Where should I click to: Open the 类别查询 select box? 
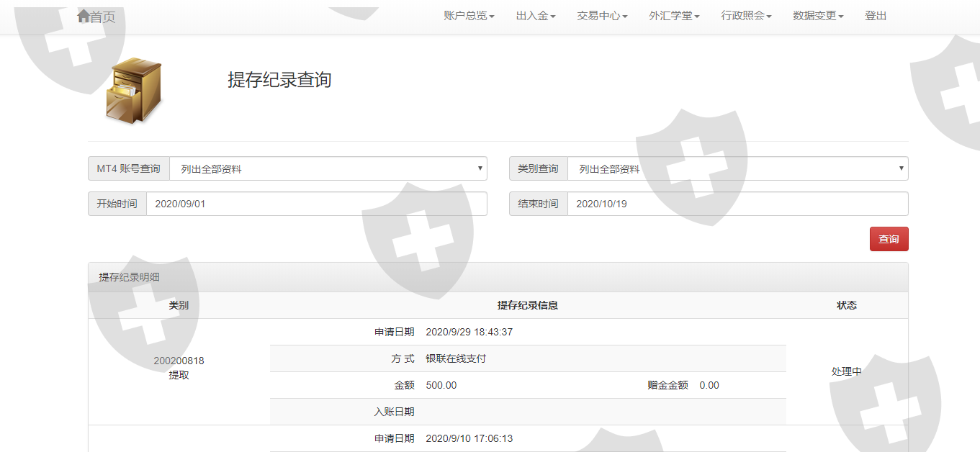click(x=737, y=168)
